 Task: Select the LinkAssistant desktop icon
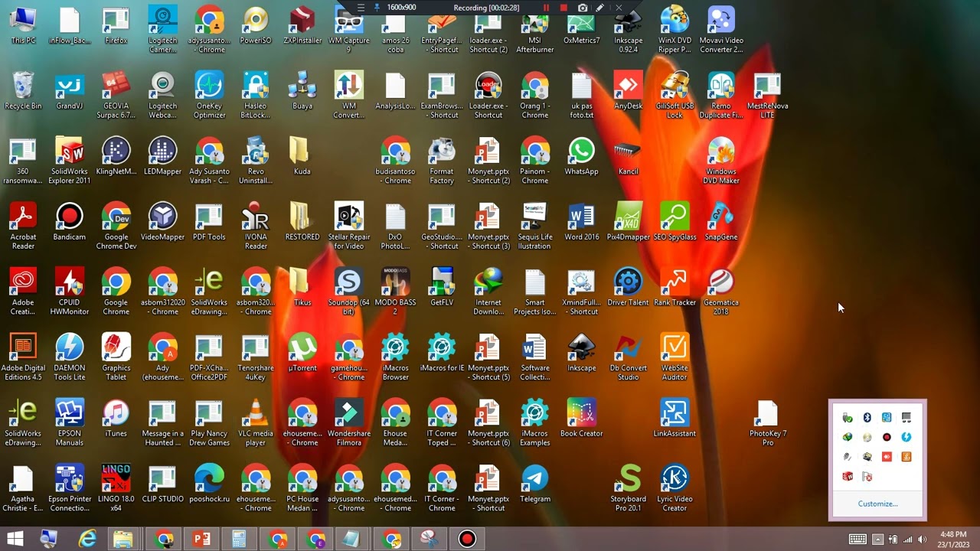[x=675, y=419]
